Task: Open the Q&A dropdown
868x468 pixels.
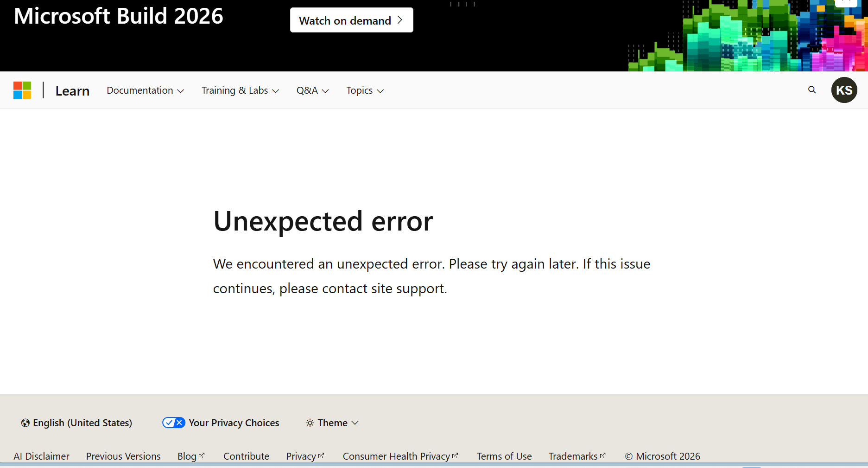Action: 313,90
